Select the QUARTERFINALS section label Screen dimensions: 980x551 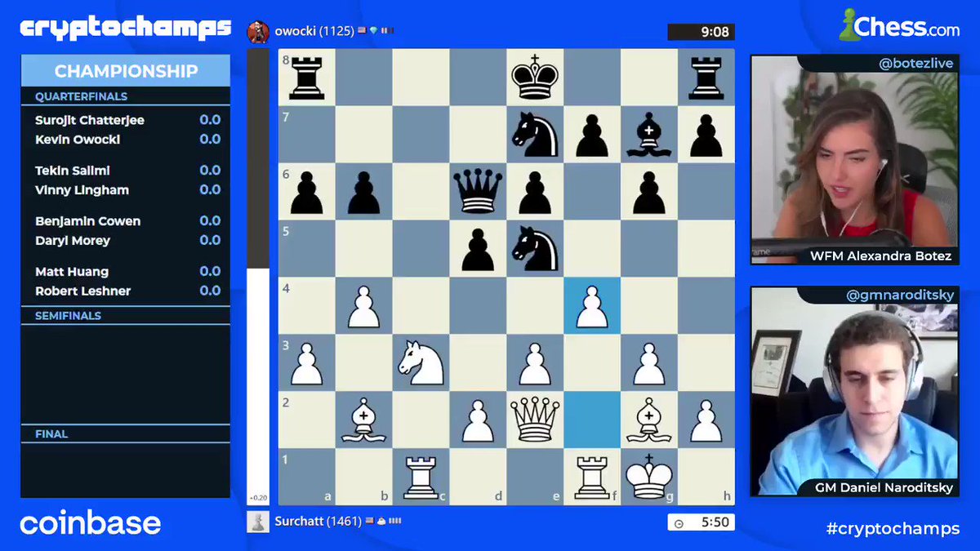(x=81, y=96)
